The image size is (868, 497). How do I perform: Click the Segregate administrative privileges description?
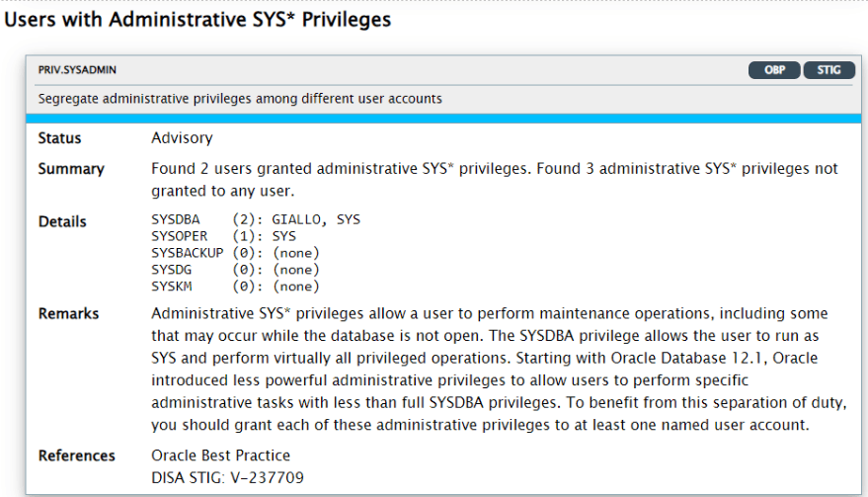(240, 99)
